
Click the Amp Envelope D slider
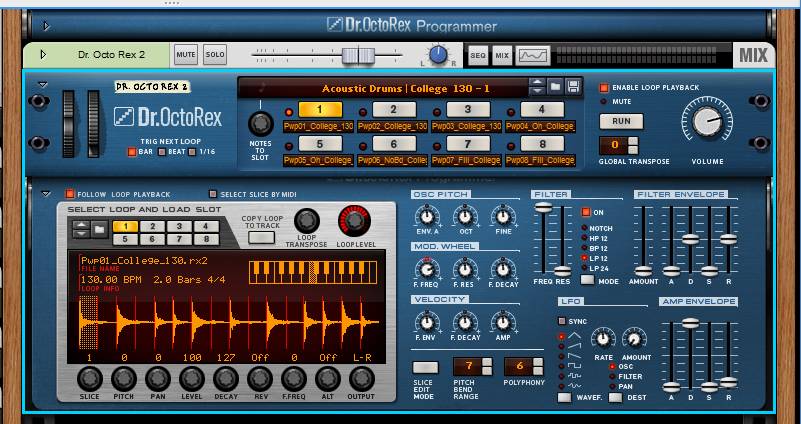[690, 323]
